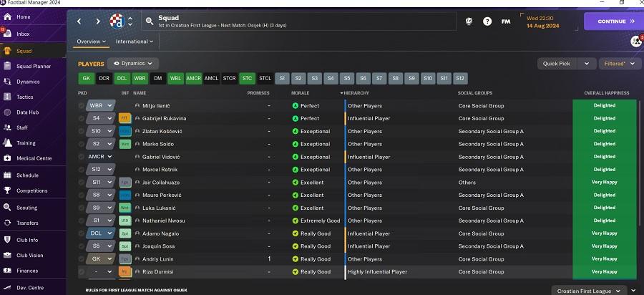Open the Medical Centre sidebar icon
644x295 pixels.
(34, 158)
